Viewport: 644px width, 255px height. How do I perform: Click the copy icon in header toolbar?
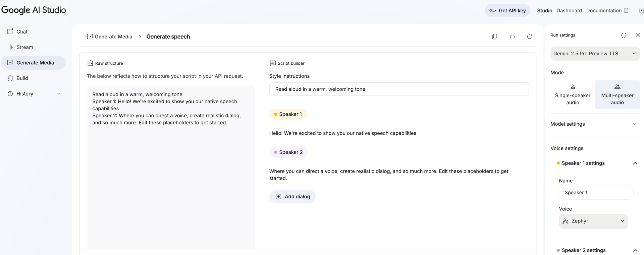[x=494, y=37]
